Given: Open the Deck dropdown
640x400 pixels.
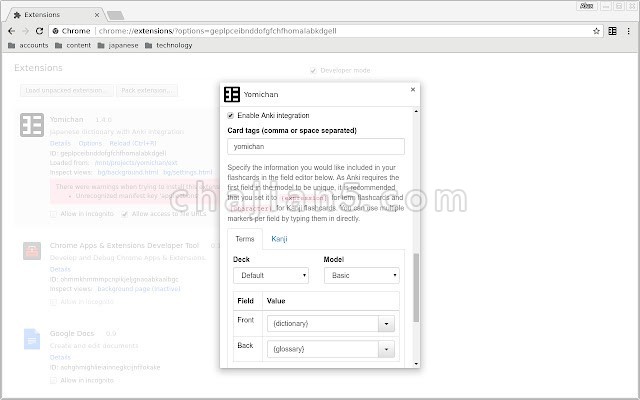Looking at the screenshot, I should [x=271, y=276].
